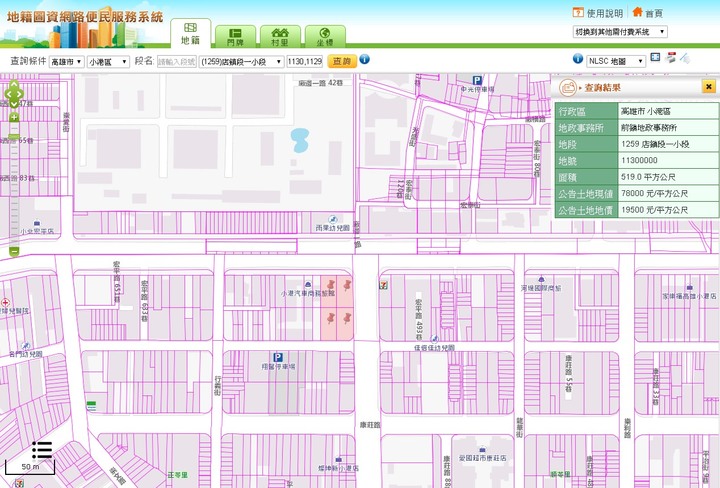
Task: Pan the map down with the arrow
Action: click(14, 104)
